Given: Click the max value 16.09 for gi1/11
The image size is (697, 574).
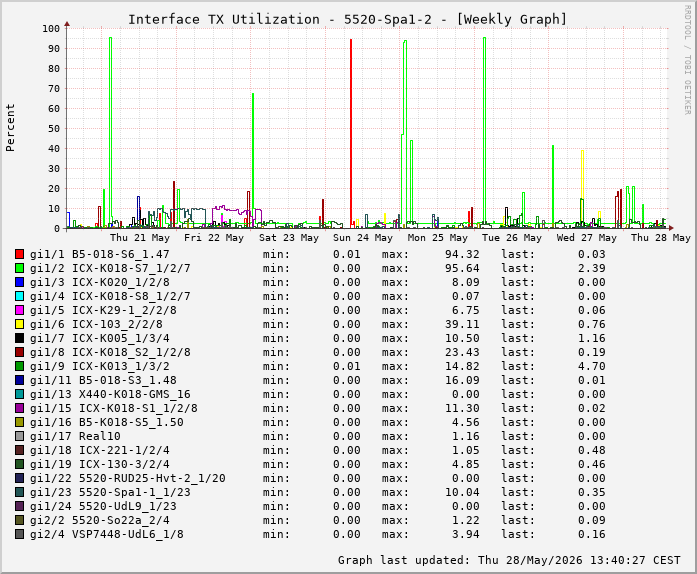Looking at the screenshot, I should 462,380.
